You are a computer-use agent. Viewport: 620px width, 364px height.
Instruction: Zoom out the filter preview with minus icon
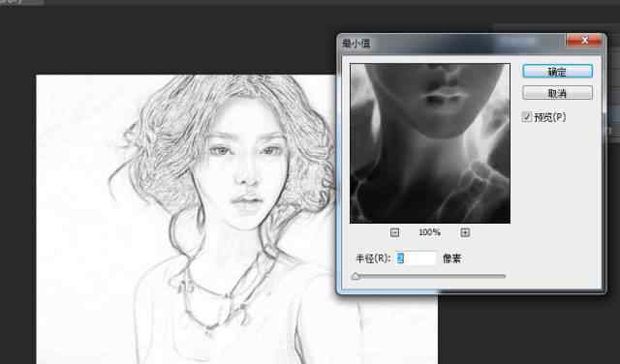click(394, 232)
